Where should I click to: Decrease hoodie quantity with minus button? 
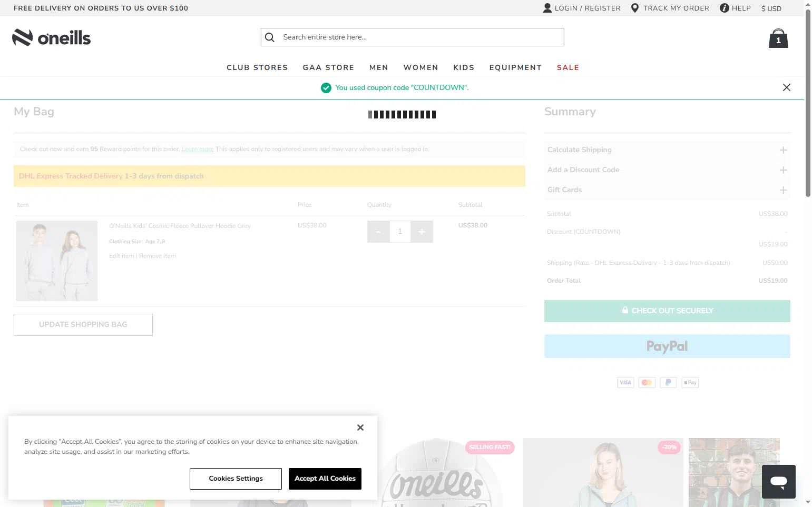(x=378, y=232)
